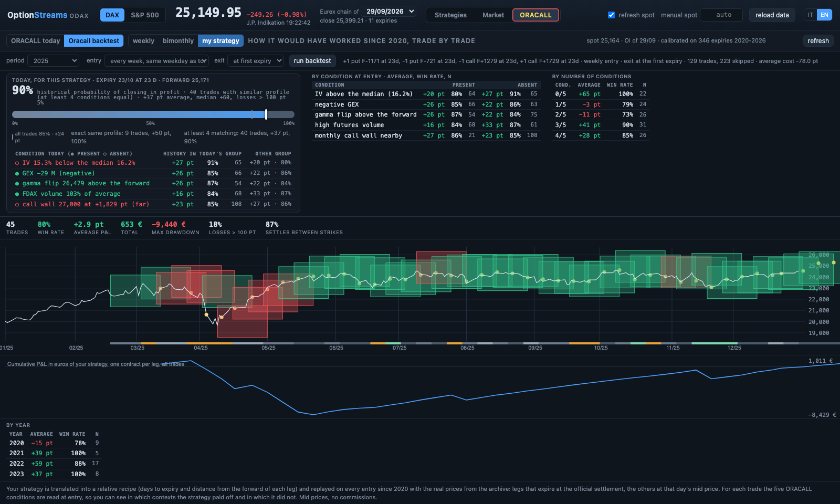Open the entry frequency dropdown
Viewport: 840px width, 504px height.
(157, 61)
